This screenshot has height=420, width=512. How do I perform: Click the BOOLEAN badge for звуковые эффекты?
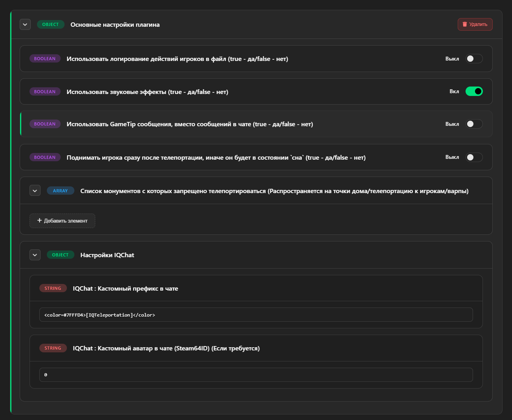45,92
